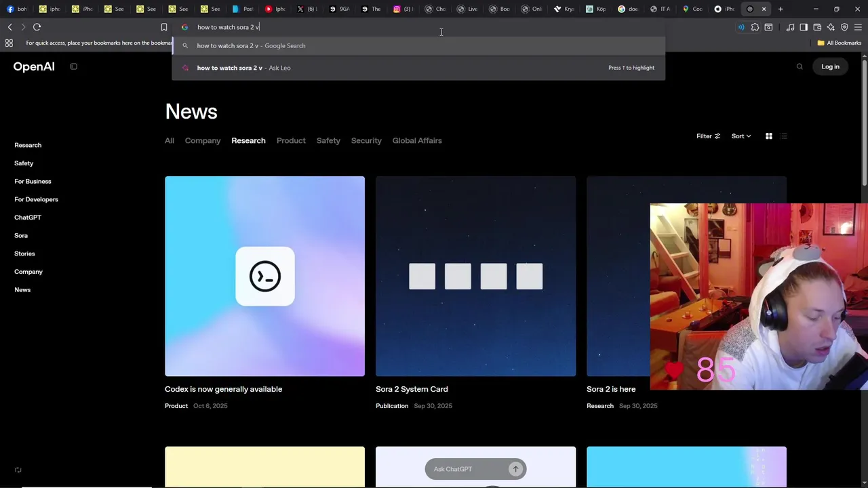Screen dimensions: 868x488
Task: Switch to list view layout
Action: point(783,136)
